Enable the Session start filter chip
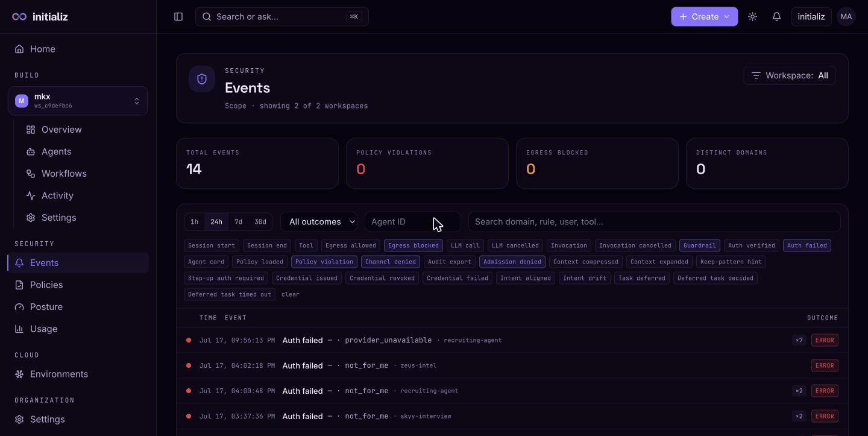The image size is (868, 436). [x=212, y=245]
